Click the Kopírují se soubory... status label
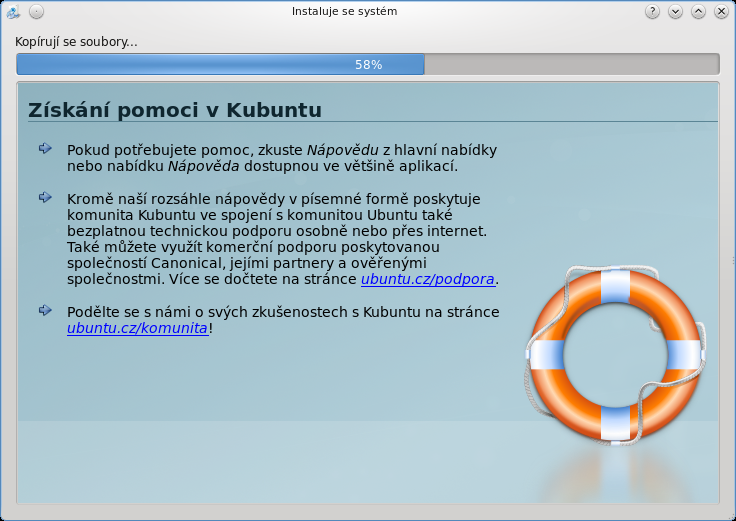The width and height of the screenshot is (736, 521). point(76,42)
